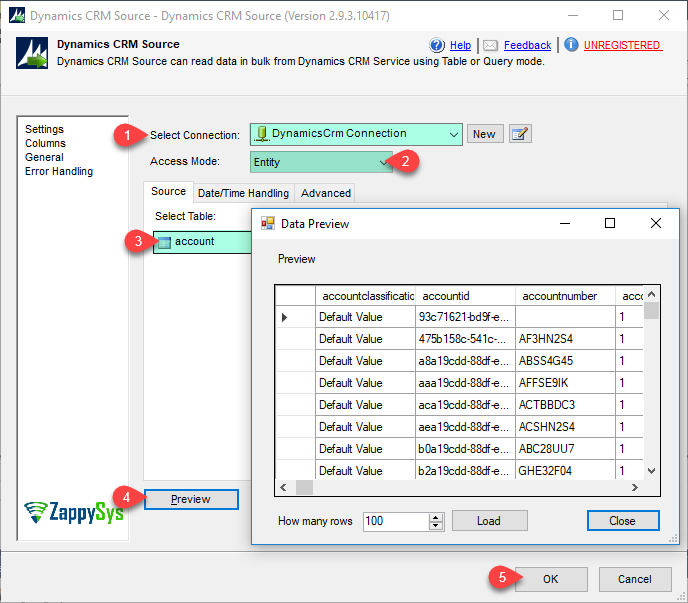Click the accountid cell 93c71621-bd9f-e...
688x603 pixels.
tap(466, 317)
